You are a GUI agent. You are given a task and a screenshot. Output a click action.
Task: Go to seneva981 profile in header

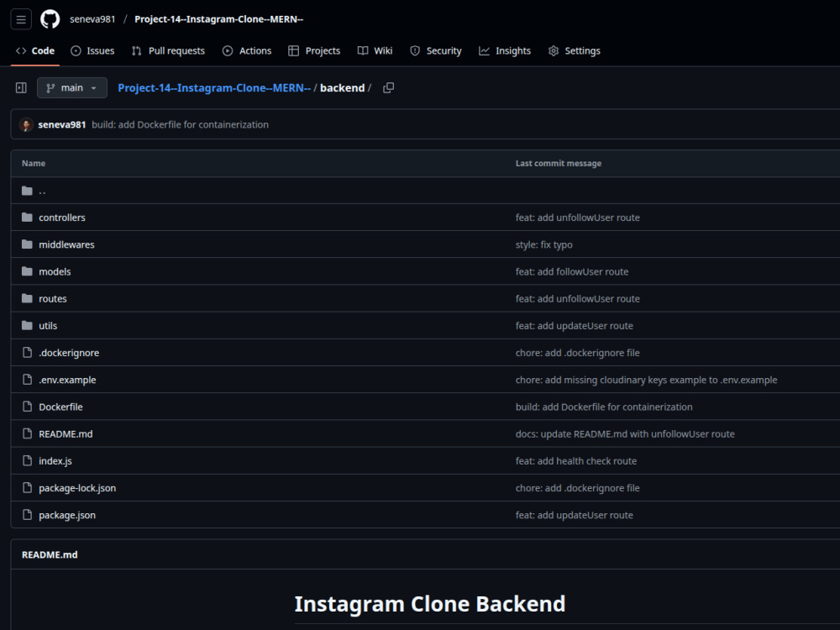coord(92,19)
